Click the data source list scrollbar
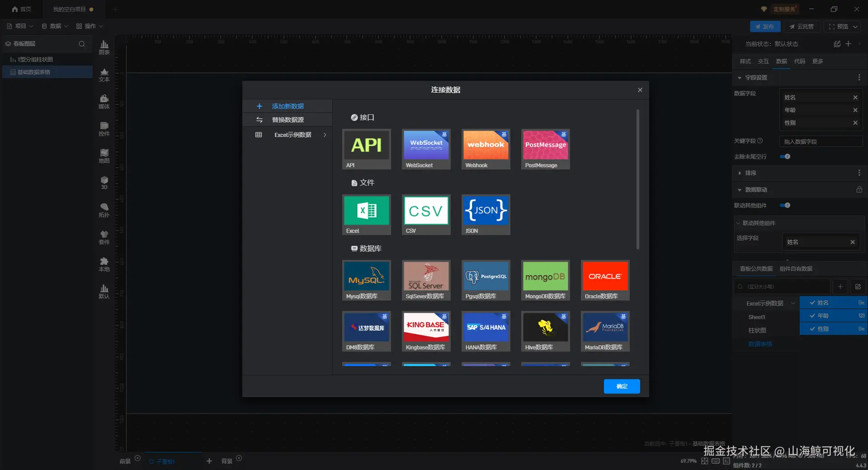 638,179
